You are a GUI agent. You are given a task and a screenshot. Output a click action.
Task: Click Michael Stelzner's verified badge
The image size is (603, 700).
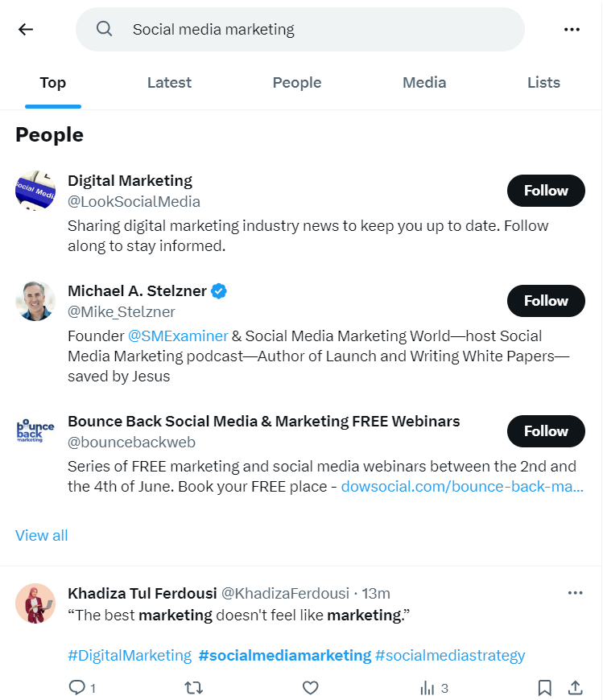(218, 291)
